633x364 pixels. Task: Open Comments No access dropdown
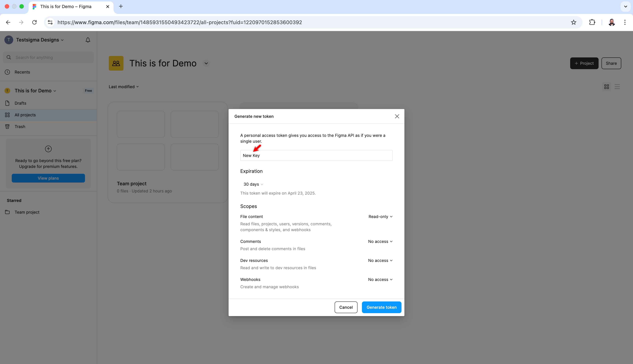point(380,241)
